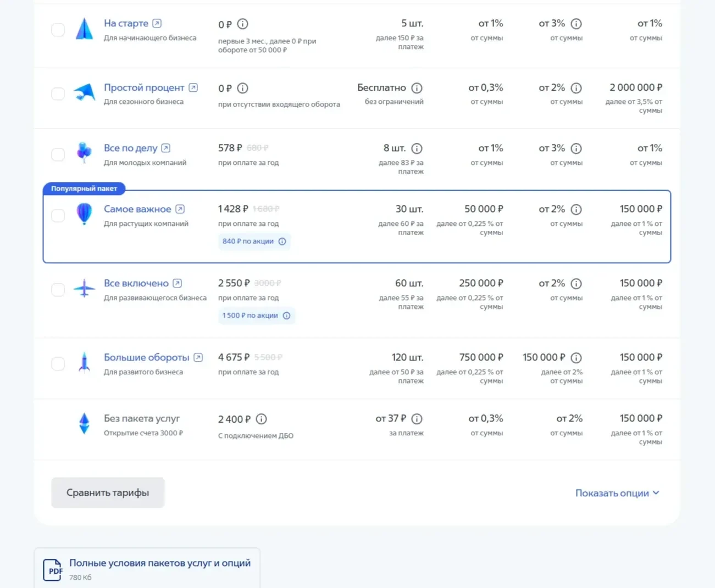This screenshot has width=715, height=588.
Task: Tick the Все по делу tariff checkbox
Action: 58,154
